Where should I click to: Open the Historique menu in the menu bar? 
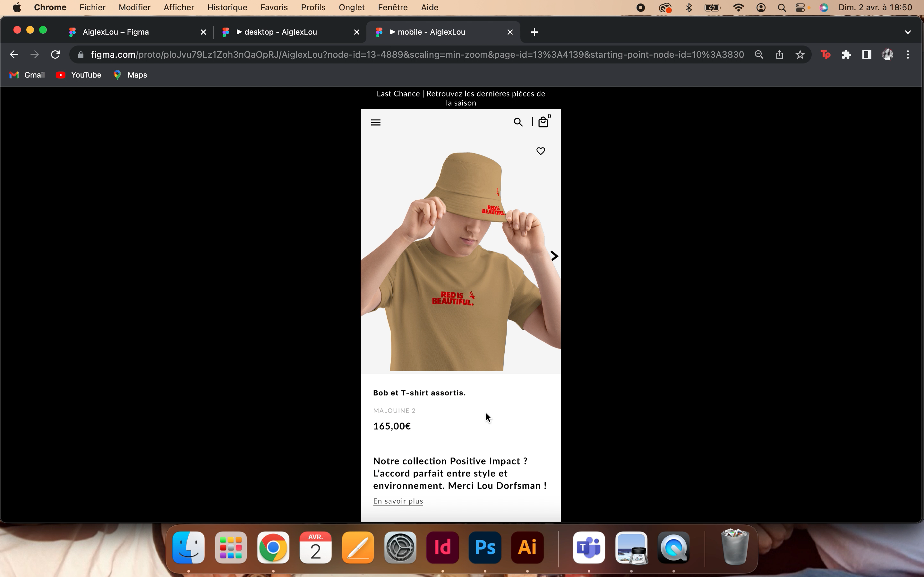point(227,8)
